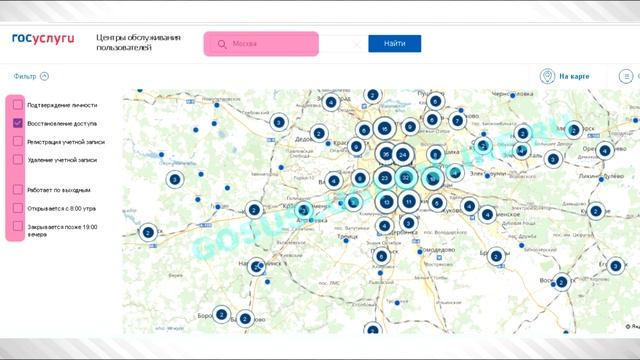Open cluster 2 near Дедовск

[x=319, y=133]
